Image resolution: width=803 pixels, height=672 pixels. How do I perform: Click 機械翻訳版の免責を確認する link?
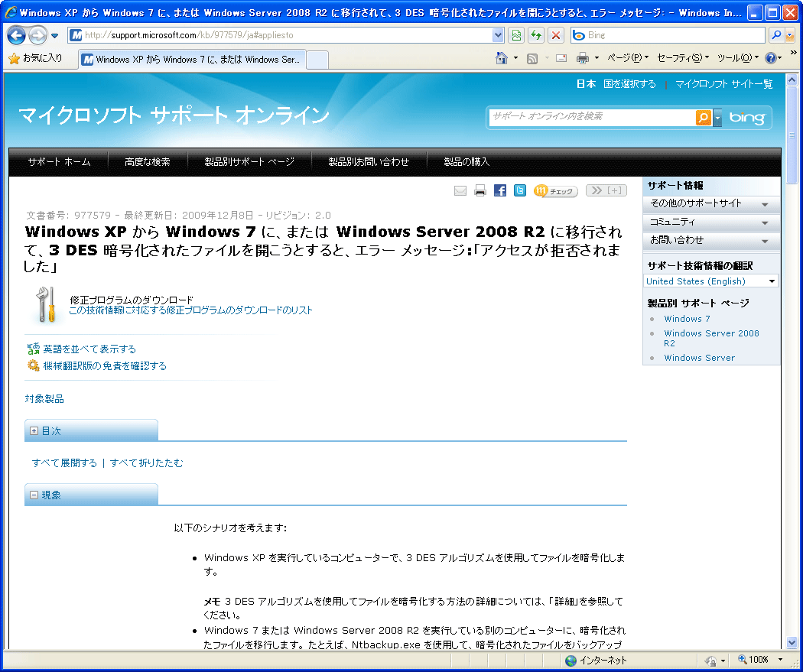105,366
